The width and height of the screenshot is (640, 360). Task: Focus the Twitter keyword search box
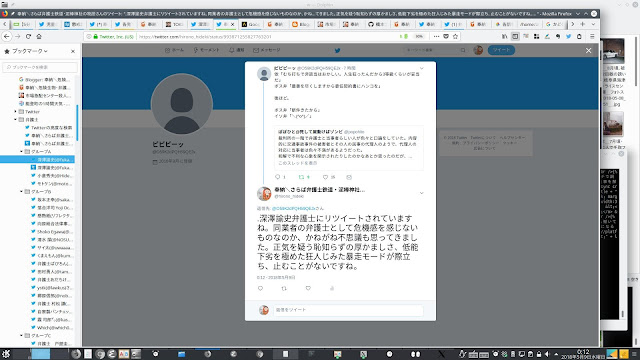435,50
